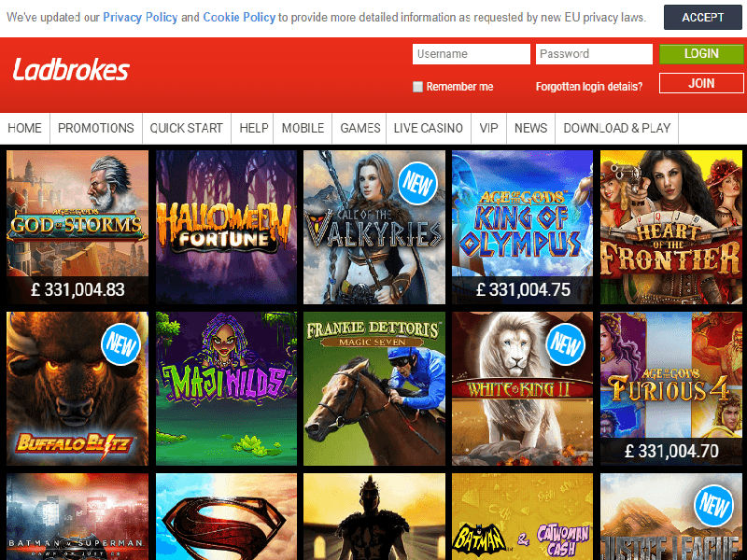747x560 pixels.
Task: Launch the White King II game
Action: pyautogui.click(x=523, y=388)
